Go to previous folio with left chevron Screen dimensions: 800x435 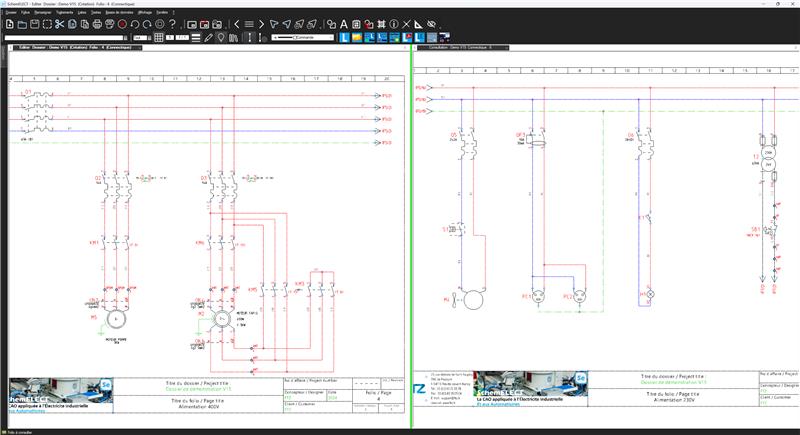click(234, 23)
